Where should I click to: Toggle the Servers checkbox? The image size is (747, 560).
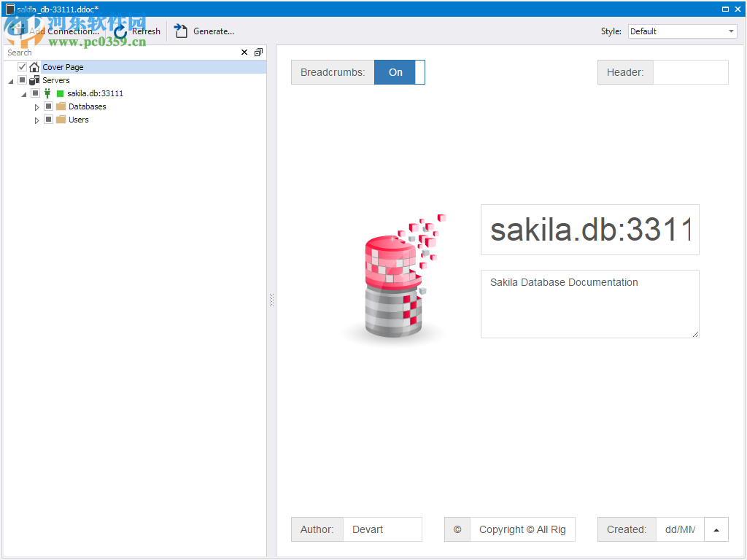[22, 80]
